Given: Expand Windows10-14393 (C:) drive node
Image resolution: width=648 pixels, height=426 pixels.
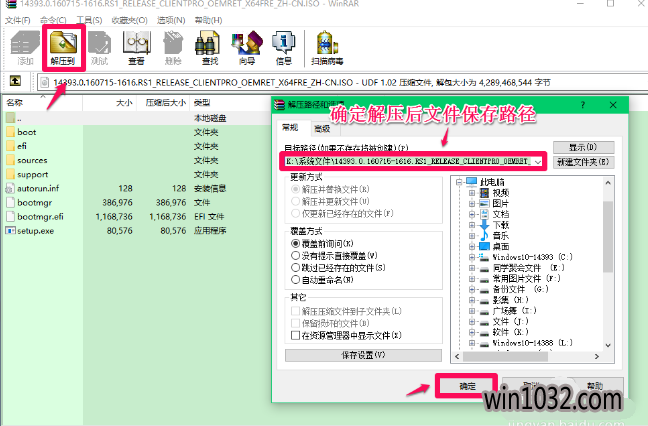Looking at the screenshot, I should click(x=473, y=258).
